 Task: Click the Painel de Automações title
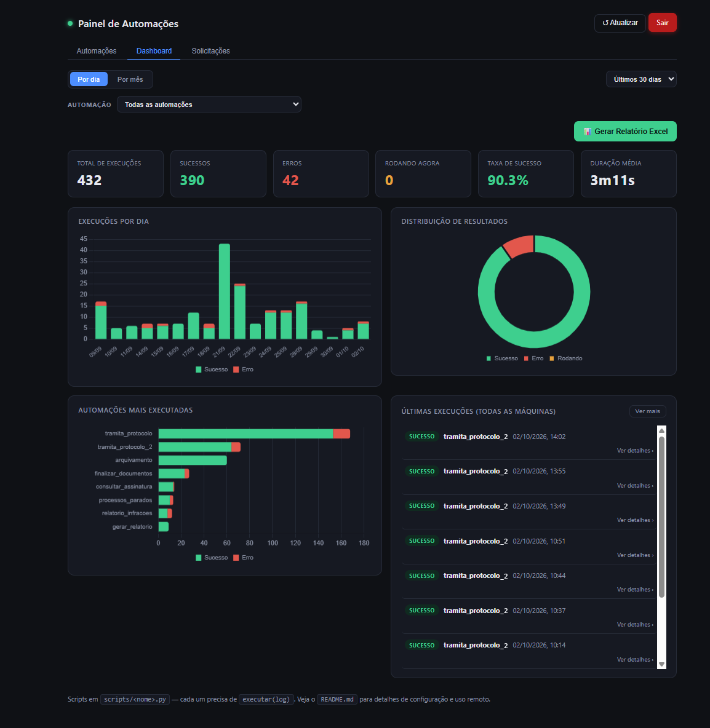pyautogui.click(x=128, y=24)
